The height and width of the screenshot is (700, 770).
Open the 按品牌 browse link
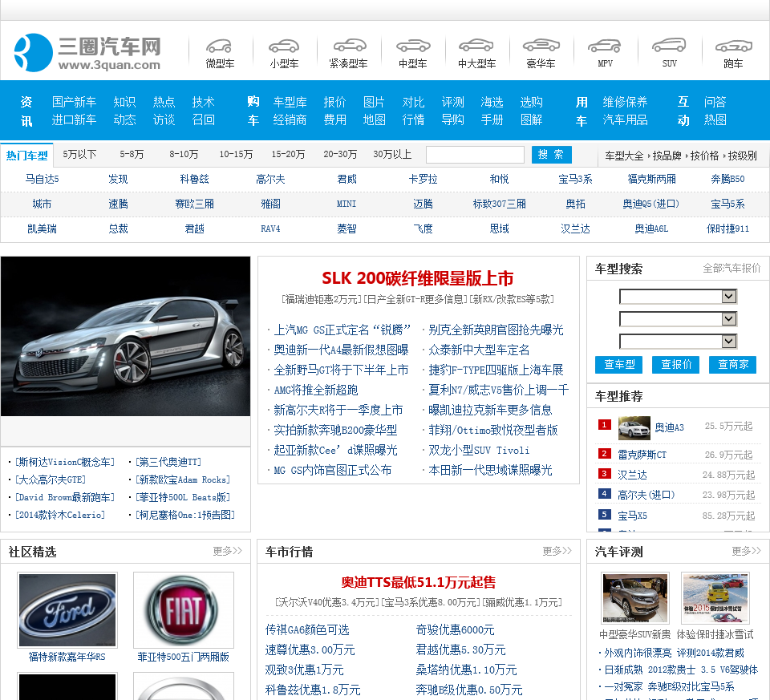(667, 156)
